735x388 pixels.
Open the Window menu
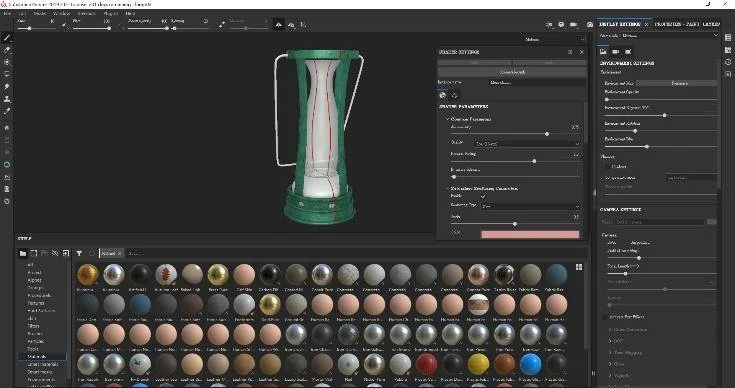click(61, 14)
